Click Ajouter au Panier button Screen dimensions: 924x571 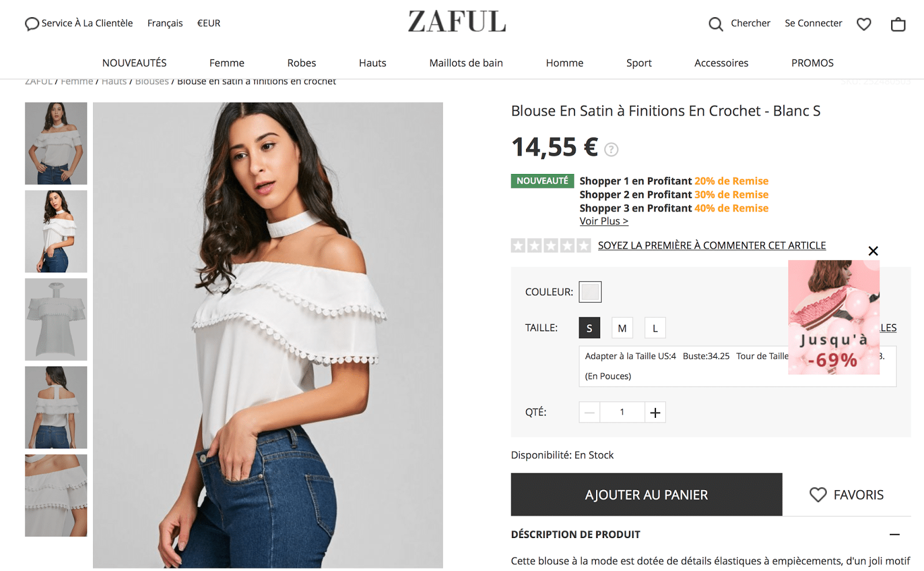tap(646, 495)
